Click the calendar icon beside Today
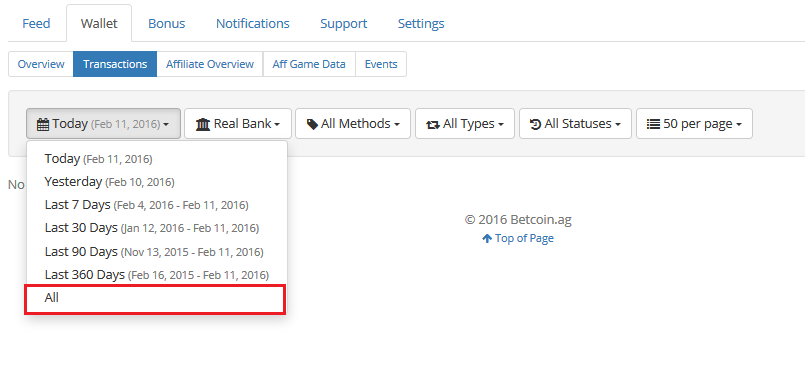Image resolution: width=805 pixels, height=382 pixels. pyautogui.click(x=43, y=124)
